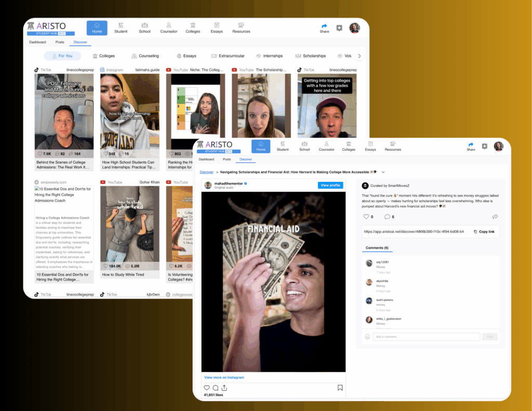This screenshot has height=411, width=532.
Task: Open the profile avatar in the post detail window
Action: [498, 147]
